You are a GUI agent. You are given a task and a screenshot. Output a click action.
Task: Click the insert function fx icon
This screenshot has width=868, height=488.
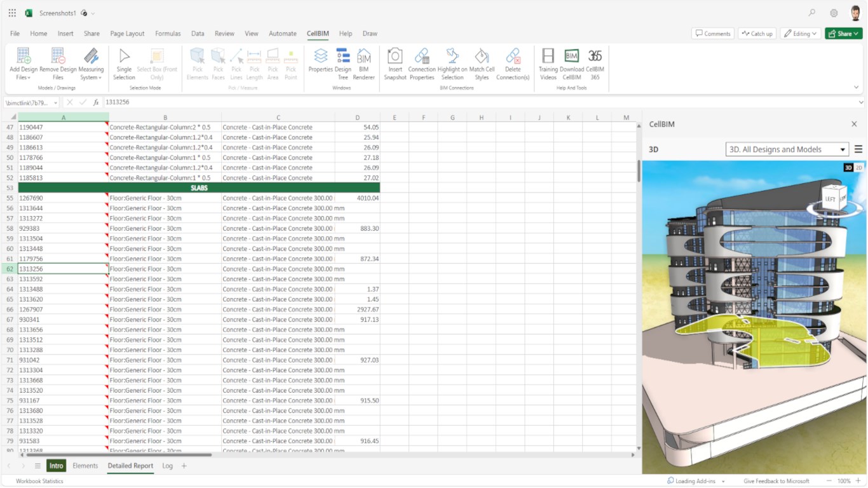pos(96,102)
